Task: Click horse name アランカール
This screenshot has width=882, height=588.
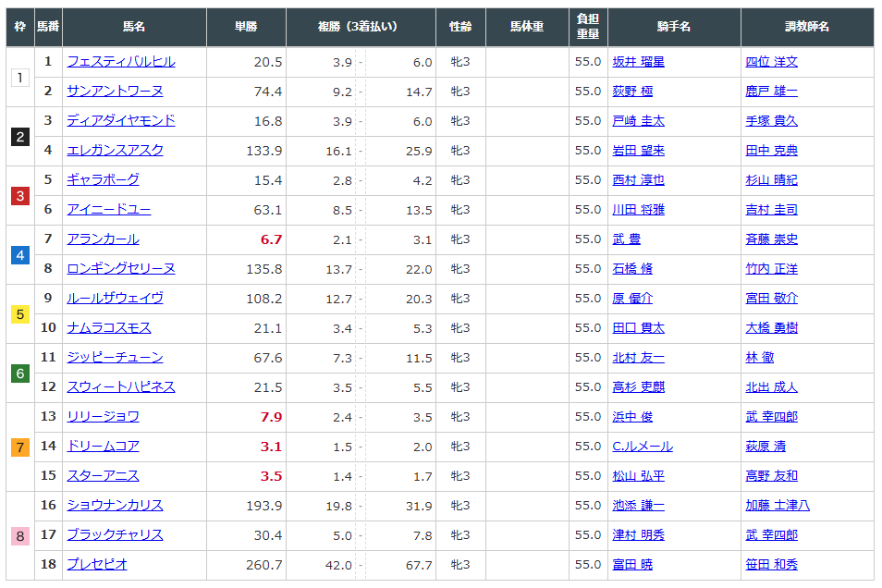Action: (103, 239)
